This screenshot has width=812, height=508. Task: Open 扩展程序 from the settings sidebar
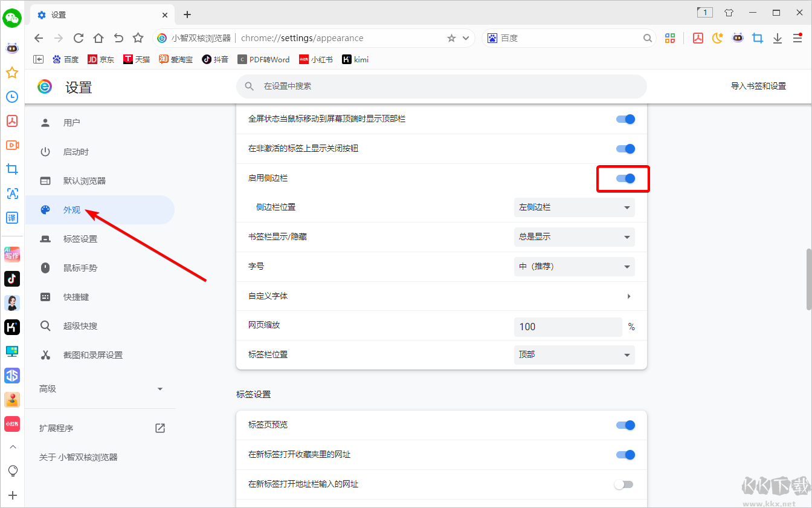(x=57, y=428)
